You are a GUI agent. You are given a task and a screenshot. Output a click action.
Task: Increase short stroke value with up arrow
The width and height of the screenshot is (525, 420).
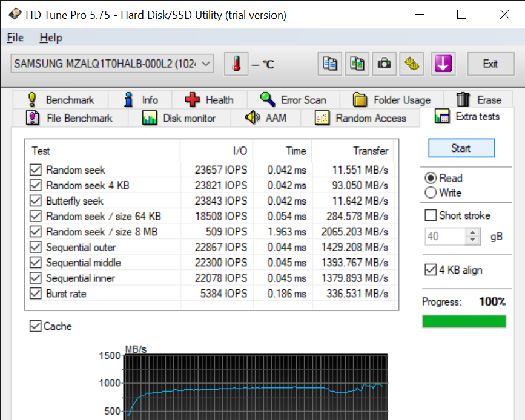tap(472, 233)
